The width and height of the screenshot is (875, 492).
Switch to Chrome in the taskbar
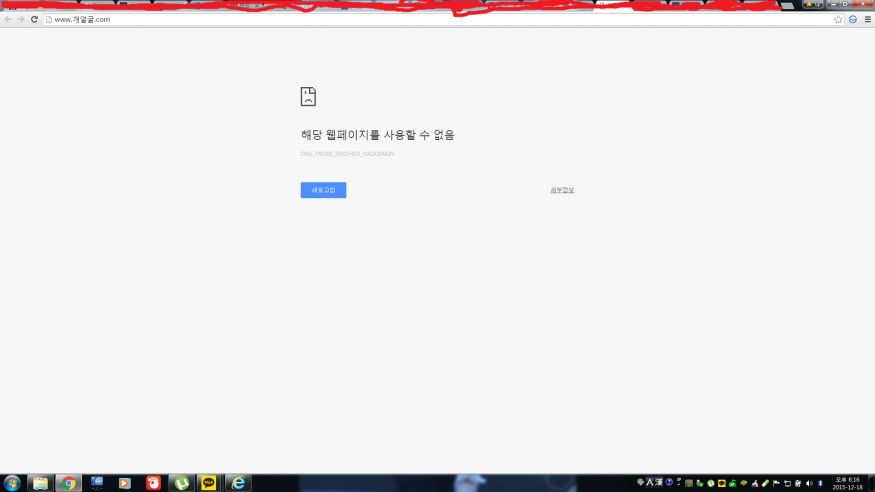point(68,483)
